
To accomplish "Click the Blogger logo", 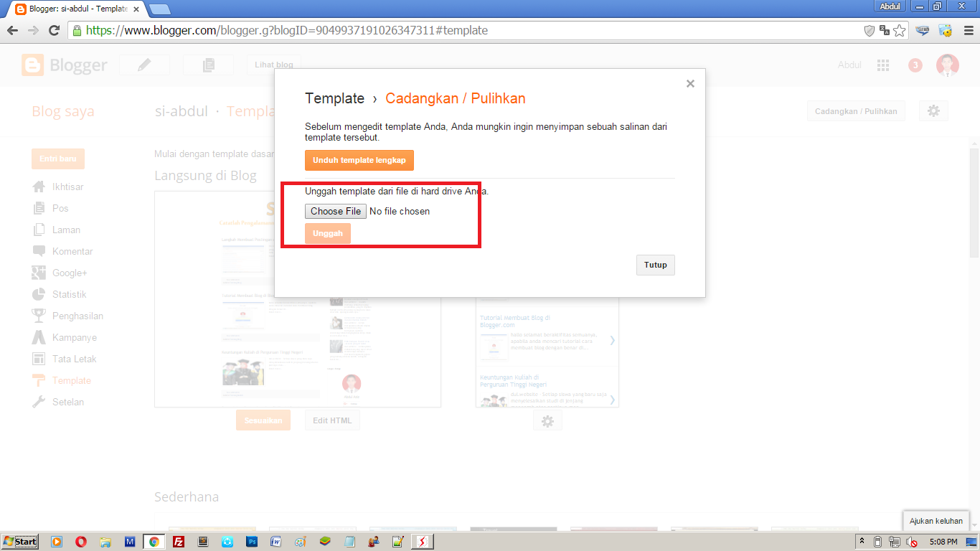I will click(x=65, y=65).
